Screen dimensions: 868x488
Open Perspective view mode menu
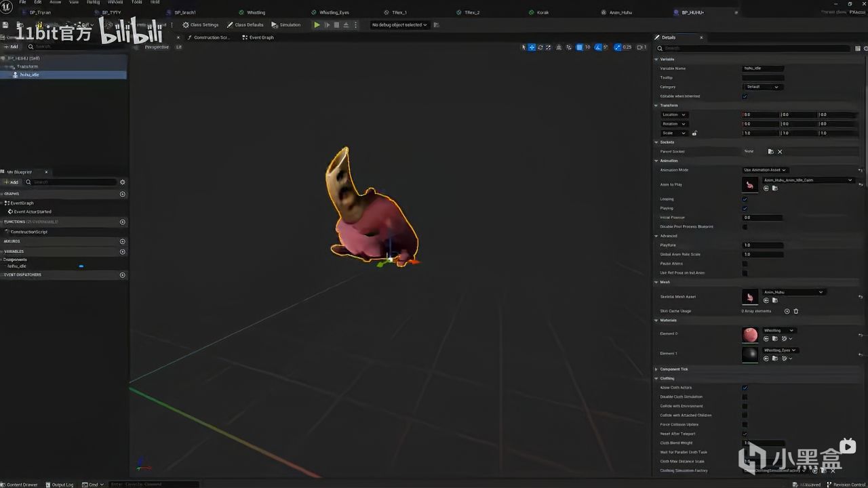[x=157, y=47]
